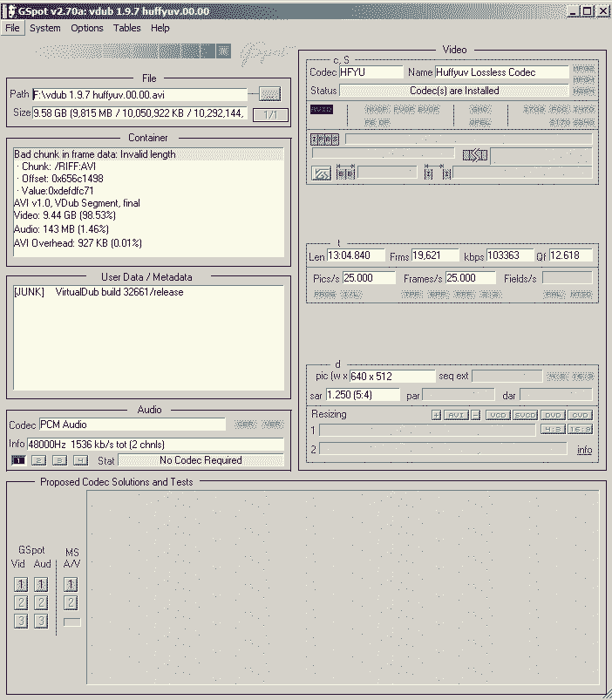Click the MS A/V test button 2

(x=71, y=602)
